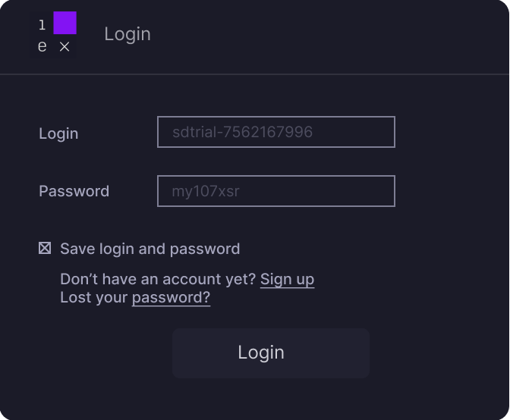Open the "Sign up" link

tap(287, 279)
